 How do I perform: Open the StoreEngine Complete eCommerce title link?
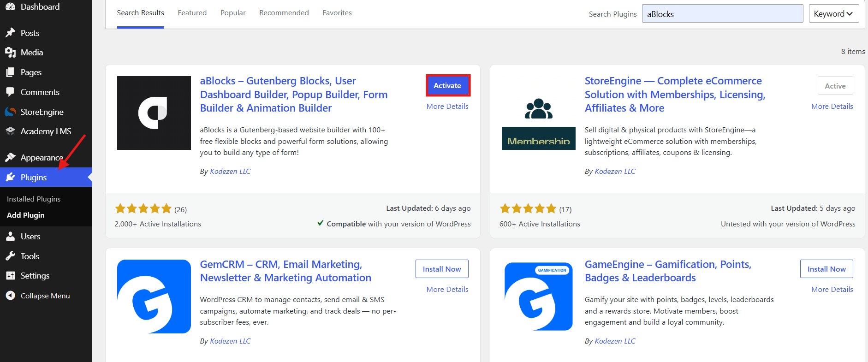coord(675,95)
